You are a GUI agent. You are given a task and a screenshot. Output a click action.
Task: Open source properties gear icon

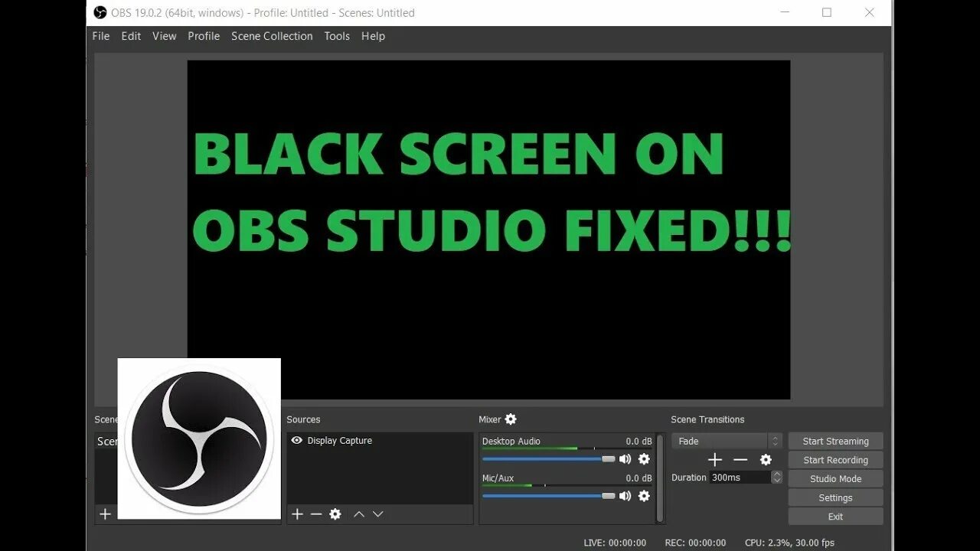[335, 514]
